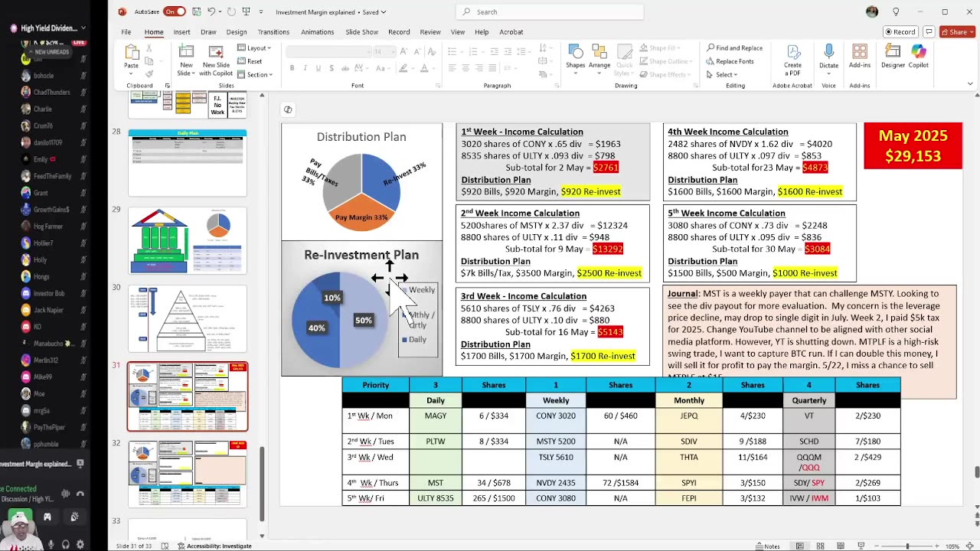Viewport: 980px width, 551px height.
Task: Fit slide to current window
Action: click(x=972, y=546)
